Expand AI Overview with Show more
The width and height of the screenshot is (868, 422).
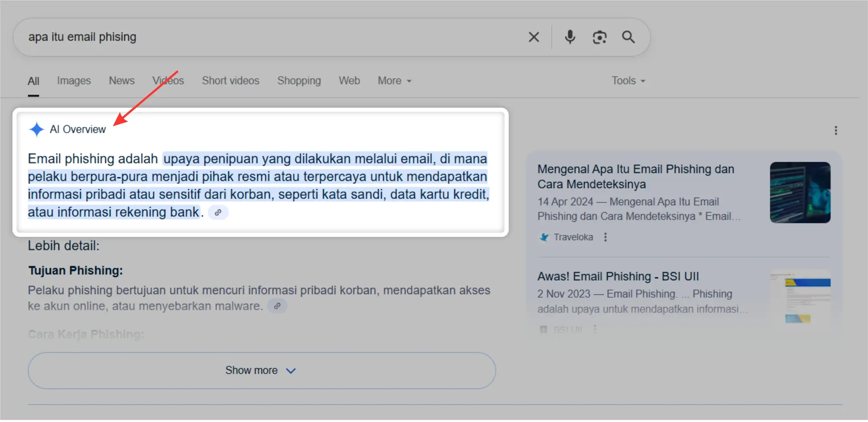tap(262, 371)
